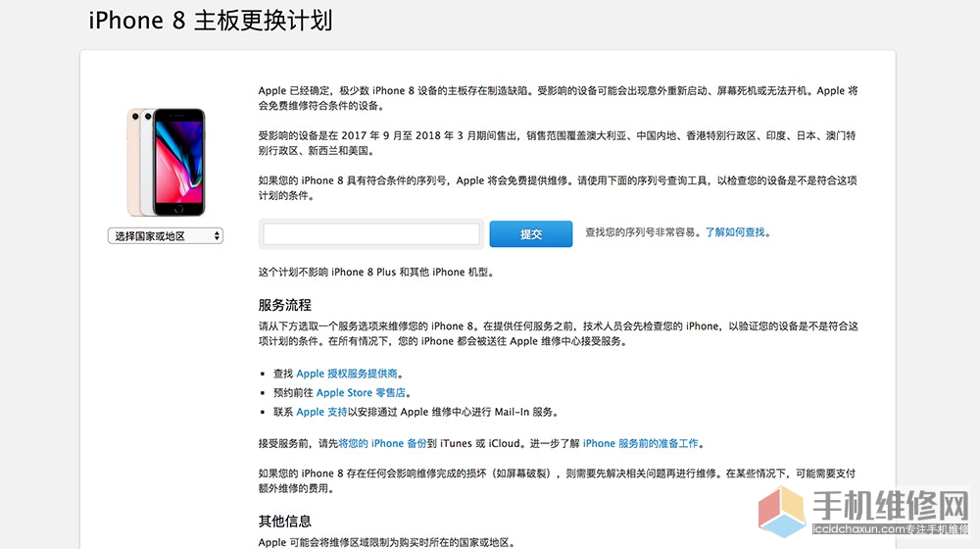Open the 选择国家或地区 dropdown

(x=165, y=235)
